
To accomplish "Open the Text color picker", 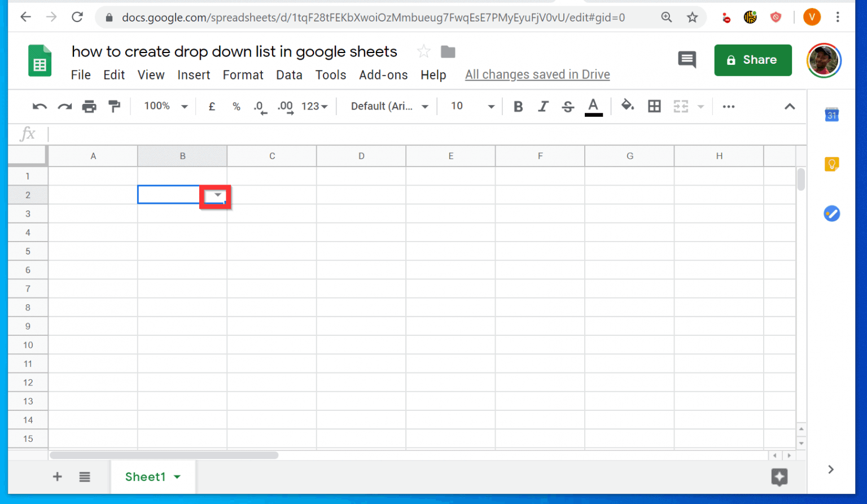I will (x=593, y=106).
